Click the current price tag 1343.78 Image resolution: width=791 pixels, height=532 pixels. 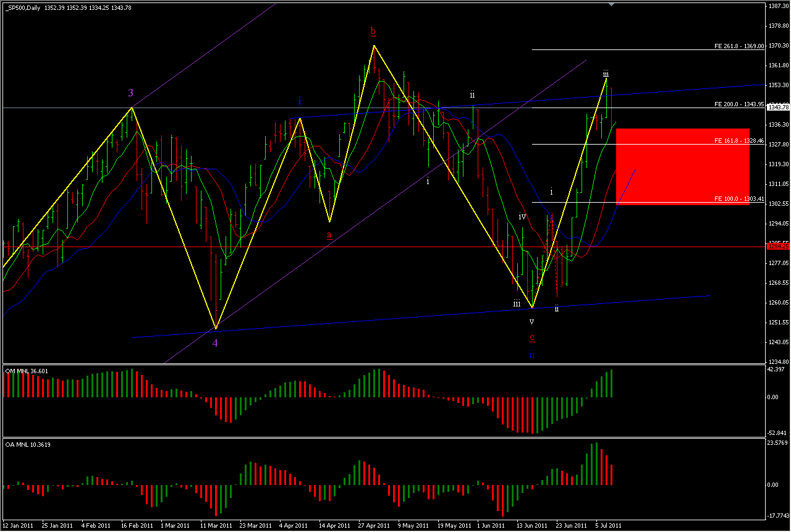(777, 108)
